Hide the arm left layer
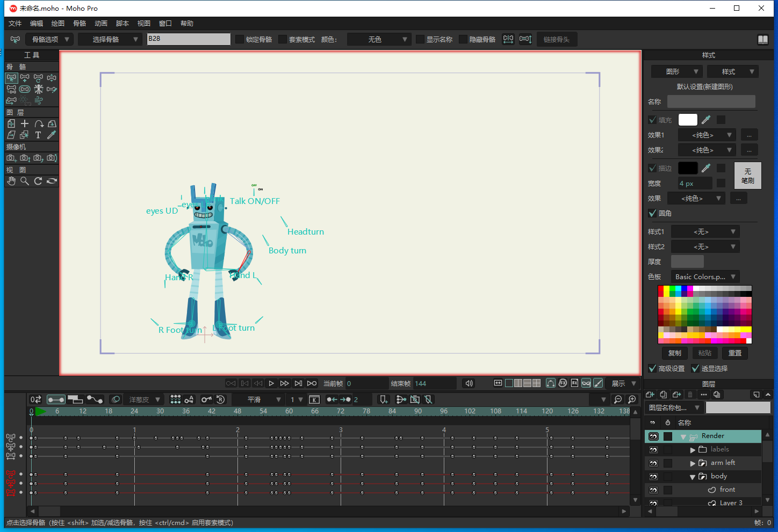Image resolution: width=778 pixels, height=532 pixels. click(x=653, y=463)
